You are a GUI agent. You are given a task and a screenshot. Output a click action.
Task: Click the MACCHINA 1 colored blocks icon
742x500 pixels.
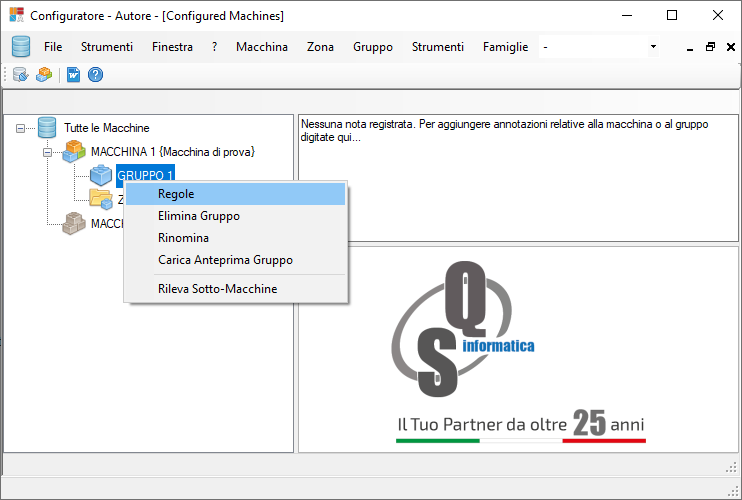(x=74, y=151)
